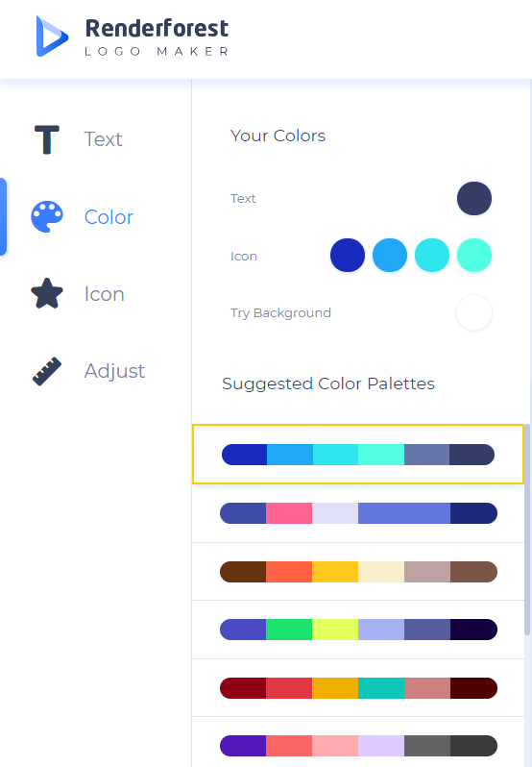532x767 pixels.
Task: Select the star Icon tool
Action: [47, 293]
